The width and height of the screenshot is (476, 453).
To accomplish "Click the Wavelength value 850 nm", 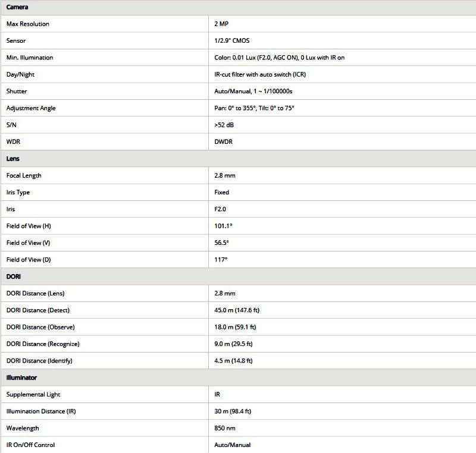I will (226, 428).
